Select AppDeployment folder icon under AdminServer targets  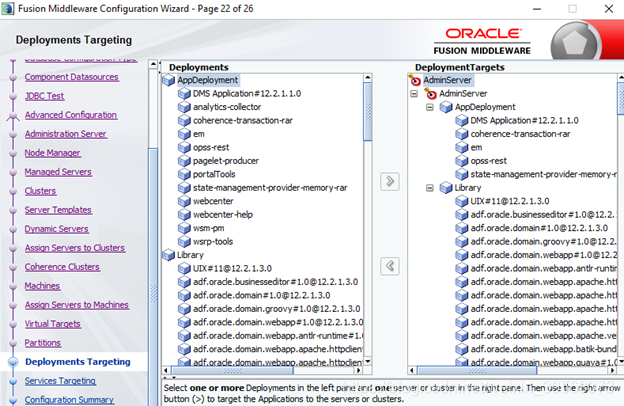coord(446,107)
